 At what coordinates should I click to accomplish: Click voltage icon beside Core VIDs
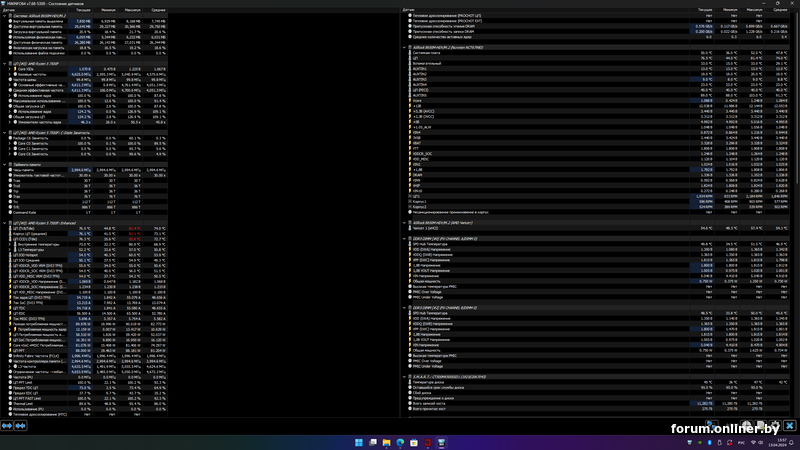15,69
